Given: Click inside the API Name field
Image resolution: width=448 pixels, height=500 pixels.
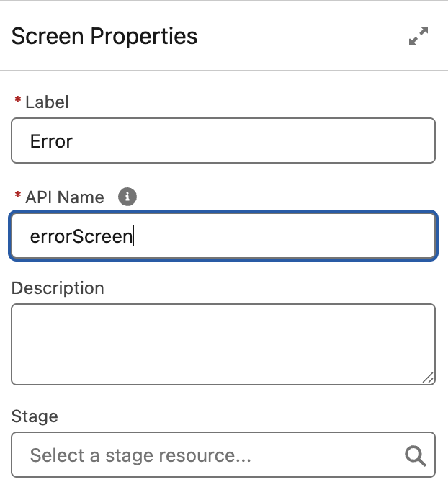Looking at the screenshot, I should coord(223,236).
